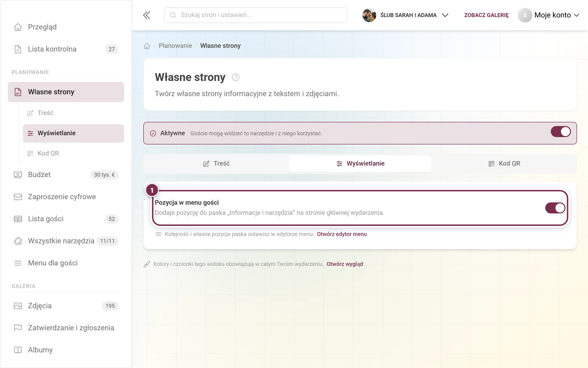The image size is (588, 368).
Task: Click Zobacz galerię button
Action: coord(486,15)
